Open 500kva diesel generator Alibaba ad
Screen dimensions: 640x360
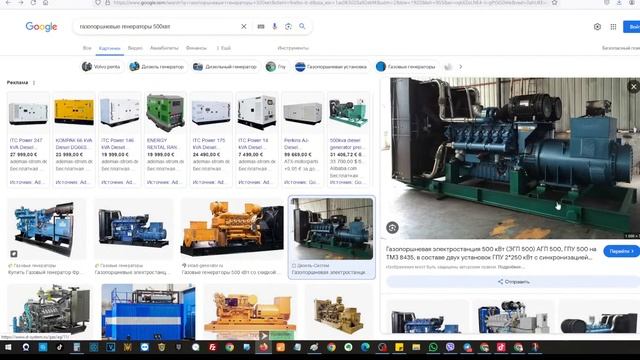[x=348, y=140]
